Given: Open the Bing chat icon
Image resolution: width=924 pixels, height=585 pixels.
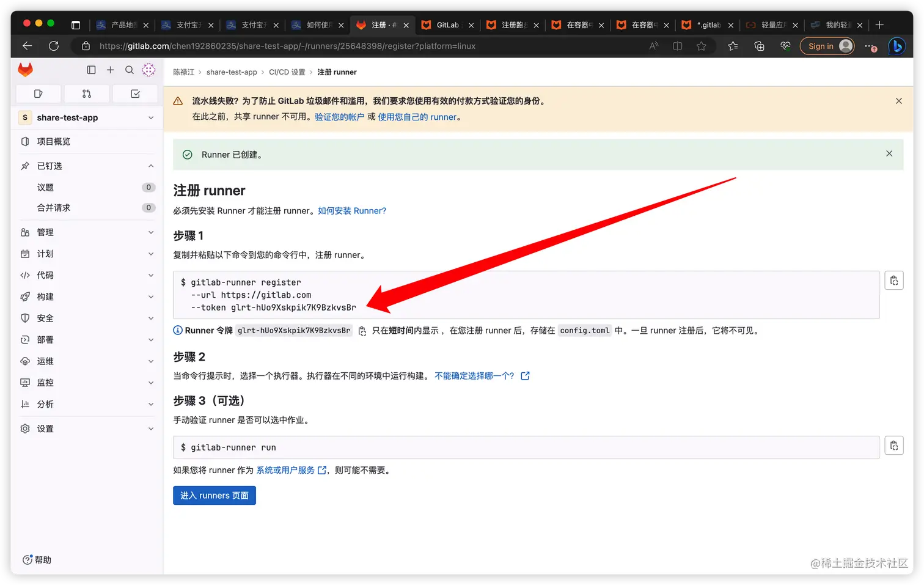Looking at the screenshot, I should coord(897,46).
